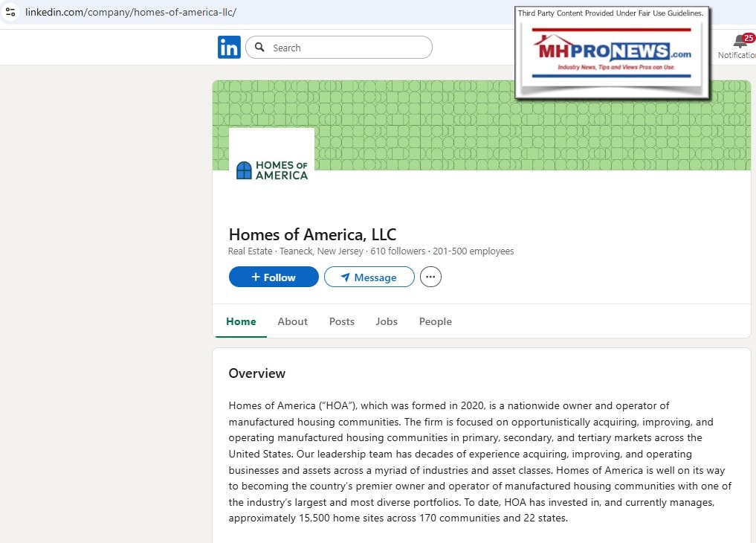Open the Notifications bell
This screenshot has height=543, width=756.
[739, 42]
